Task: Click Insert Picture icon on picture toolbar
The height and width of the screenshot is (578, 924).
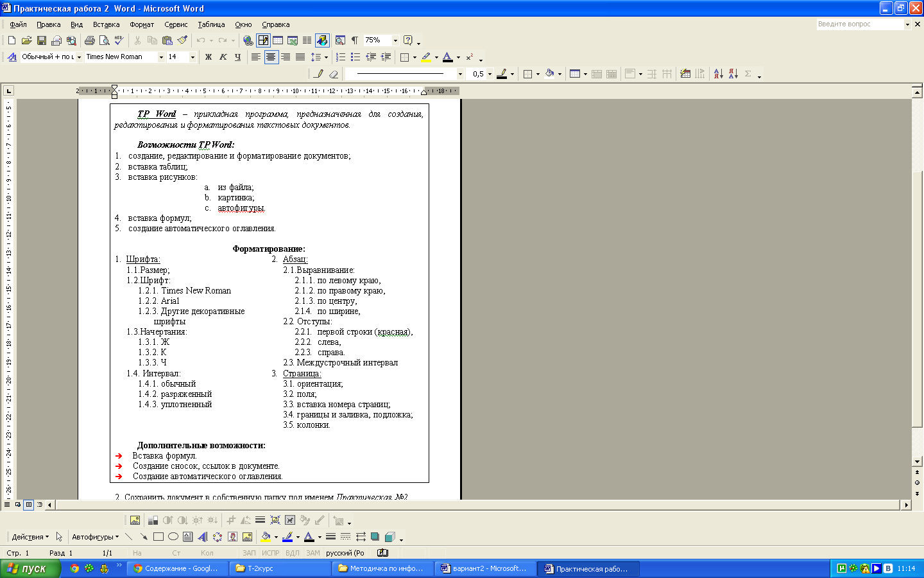Action: click(x=135, y=520)
